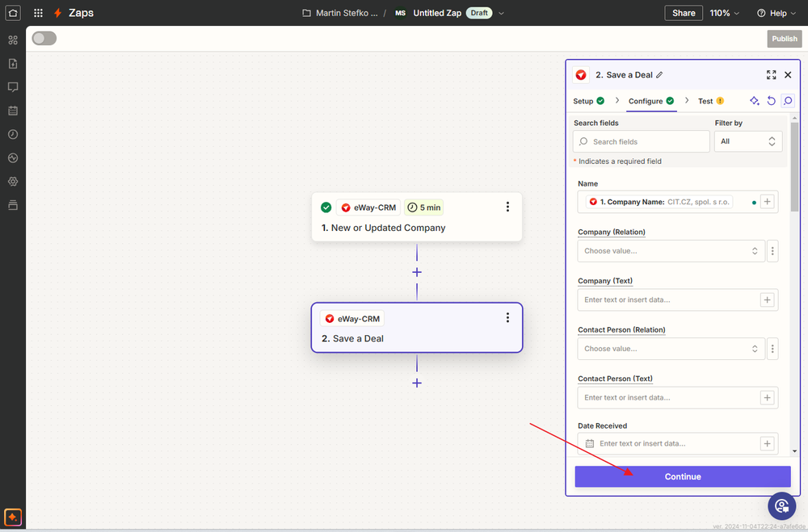Close the Save a Deal panel
This screenshot has width=808, height=532.
coord(788,75)
